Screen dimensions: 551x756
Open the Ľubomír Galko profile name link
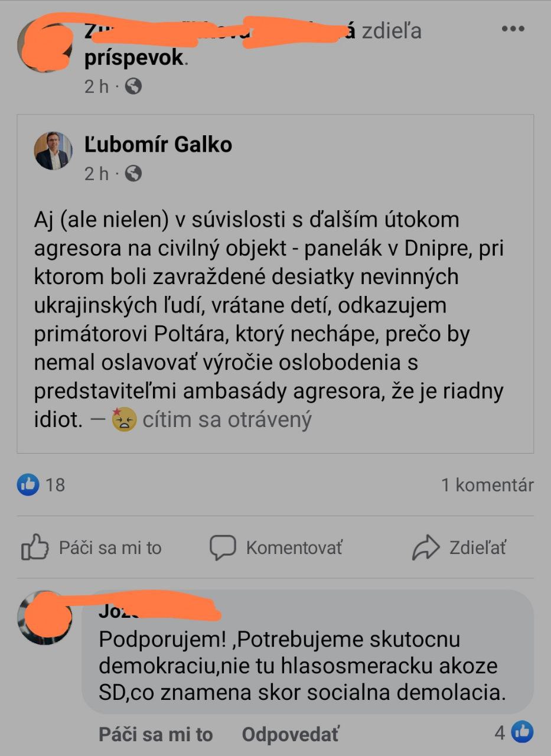coord(158,144)
